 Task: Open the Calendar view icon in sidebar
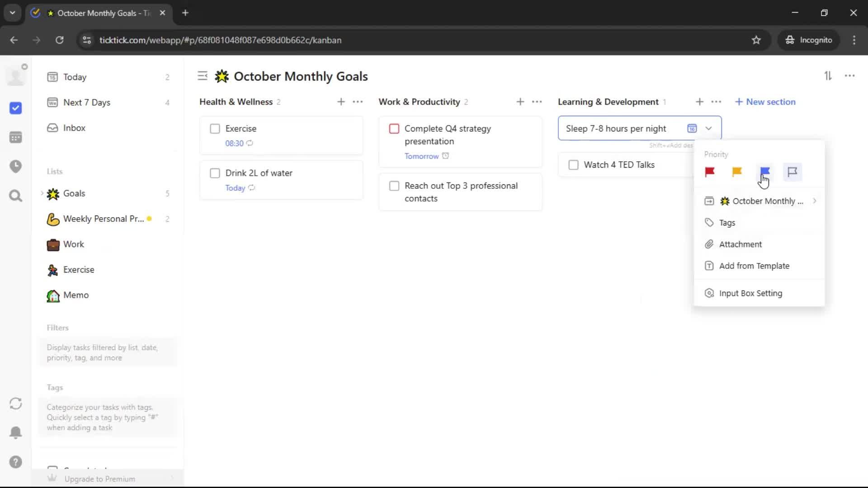pos(15,137)
